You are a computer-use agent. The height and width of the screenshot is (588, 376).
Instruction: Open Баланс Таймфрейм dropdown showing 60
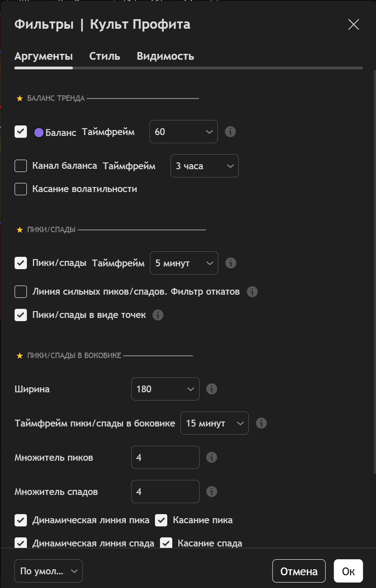click(183, 132)
